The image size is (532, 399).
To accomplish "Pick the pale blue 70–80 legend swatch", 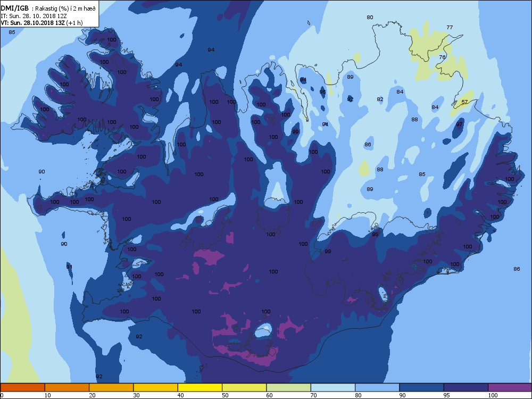I will click(333, 387).
